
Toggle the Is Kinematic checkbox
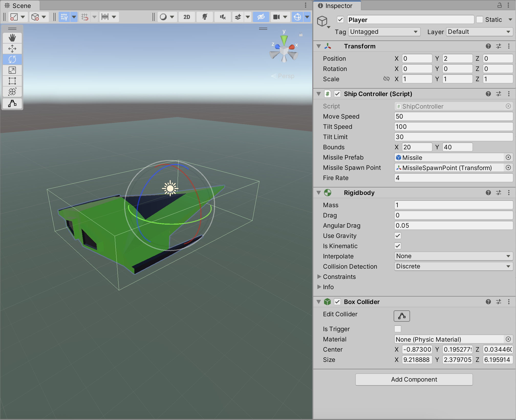tap(397, 246)
